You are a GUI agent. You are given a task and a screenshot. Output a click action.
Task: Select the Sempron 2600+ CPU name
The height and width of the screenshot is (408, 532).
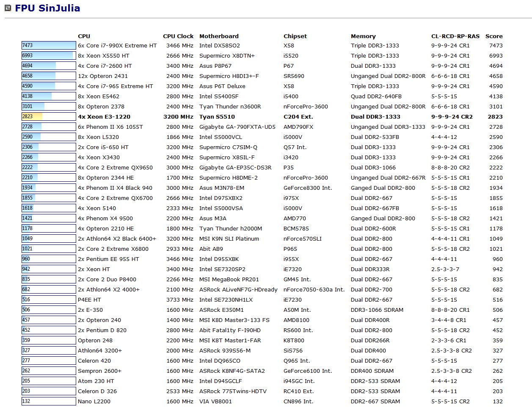[x=99, y=371]
